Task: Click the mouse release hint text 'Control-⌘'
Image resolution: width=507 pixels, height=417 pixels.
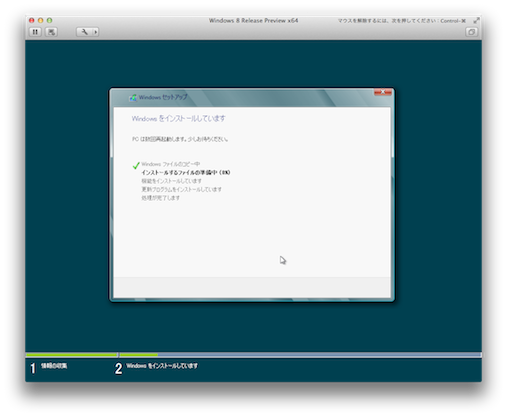Action: 453,21
